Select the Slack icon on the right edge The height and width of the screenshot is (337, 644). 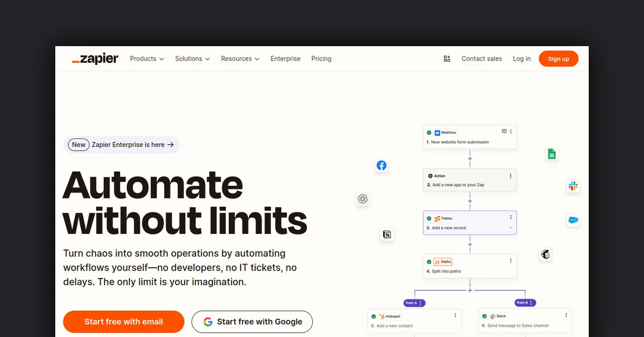(573, 186)
